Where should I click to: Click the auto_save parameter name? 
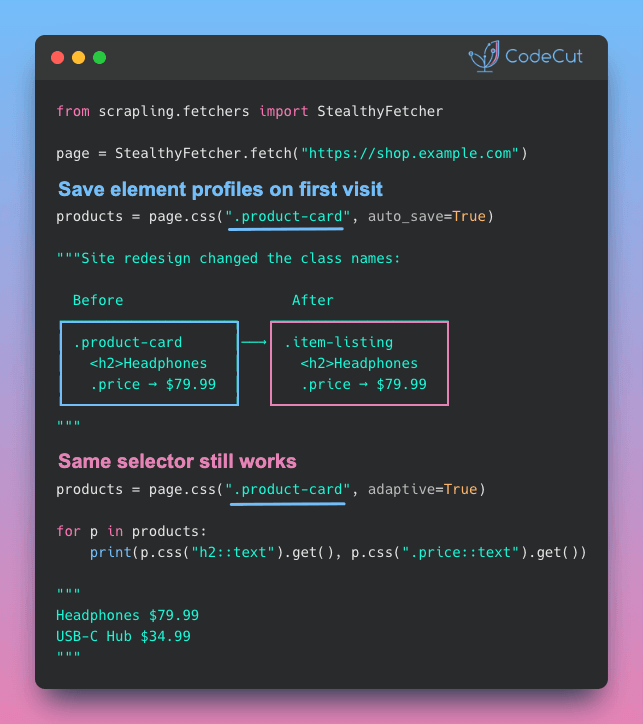[x=401, y=216]
